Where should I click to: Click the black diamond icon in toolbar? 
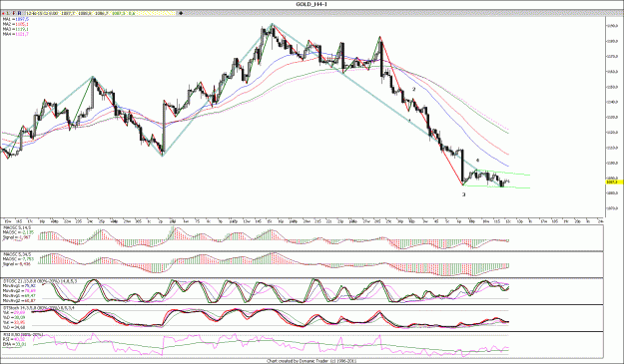pyautogui.click(x=181, y=13)
